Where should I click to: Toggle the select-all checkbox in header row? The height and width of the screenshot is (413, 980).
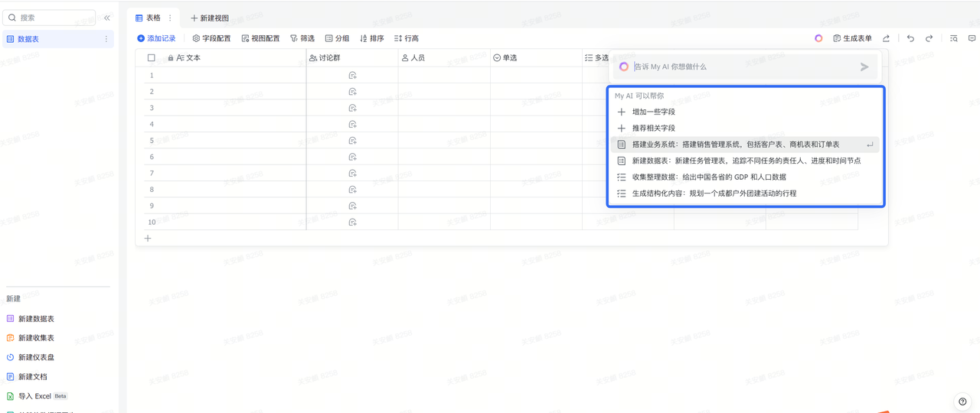click(151, 57)
